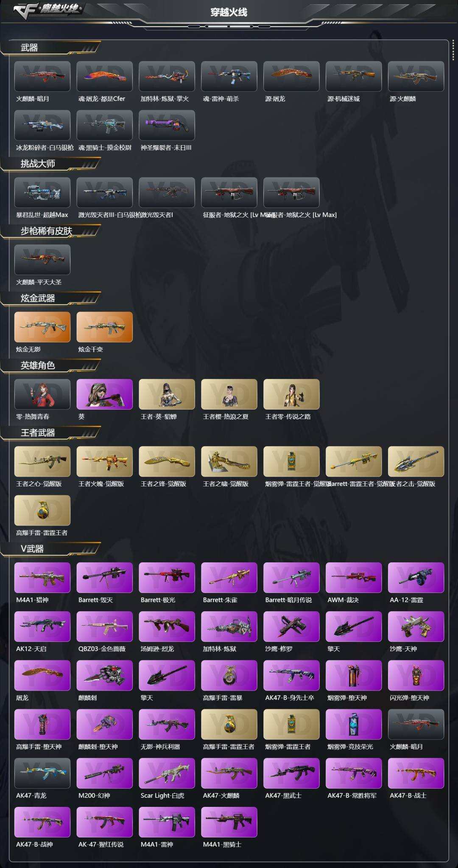Click the 王者之心-觉醒版 weapon icon
The height and width of the screenshot is (868, 458).
pyautogui.click(x=42, y=461)
